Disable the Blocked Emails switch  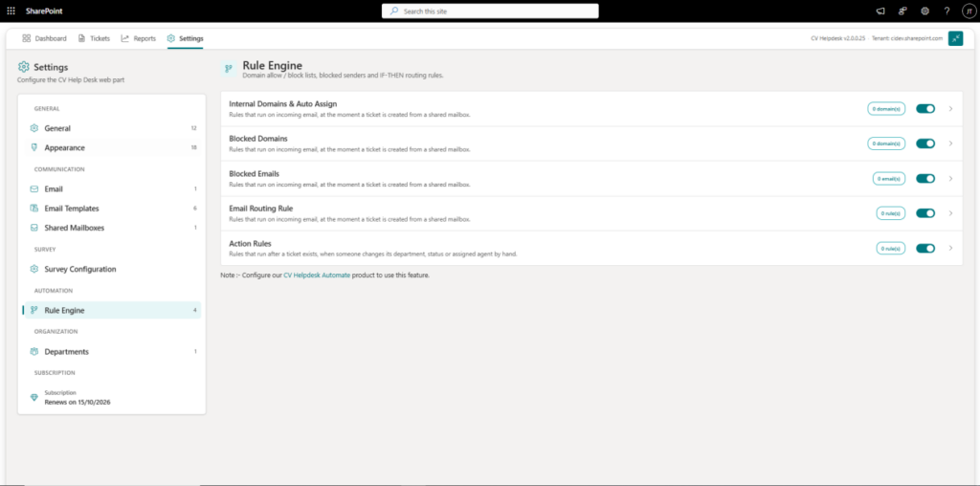(x=925, y=178)
